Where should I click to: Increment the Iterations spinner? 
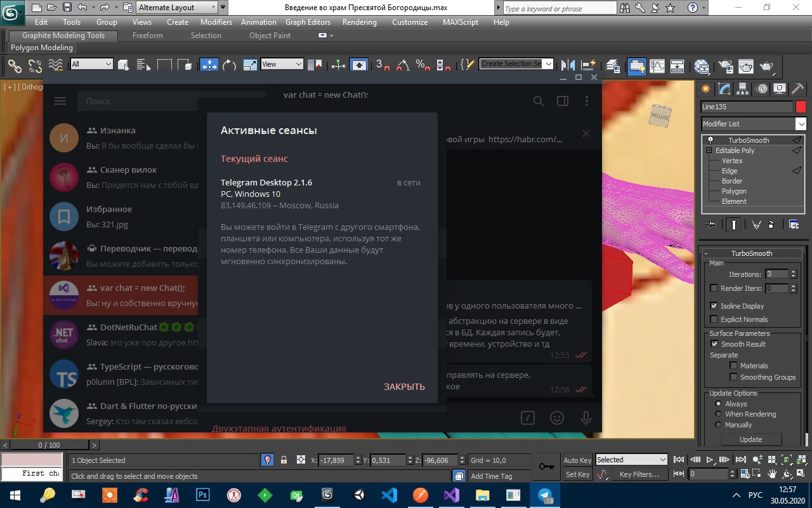tap(792, 272)
